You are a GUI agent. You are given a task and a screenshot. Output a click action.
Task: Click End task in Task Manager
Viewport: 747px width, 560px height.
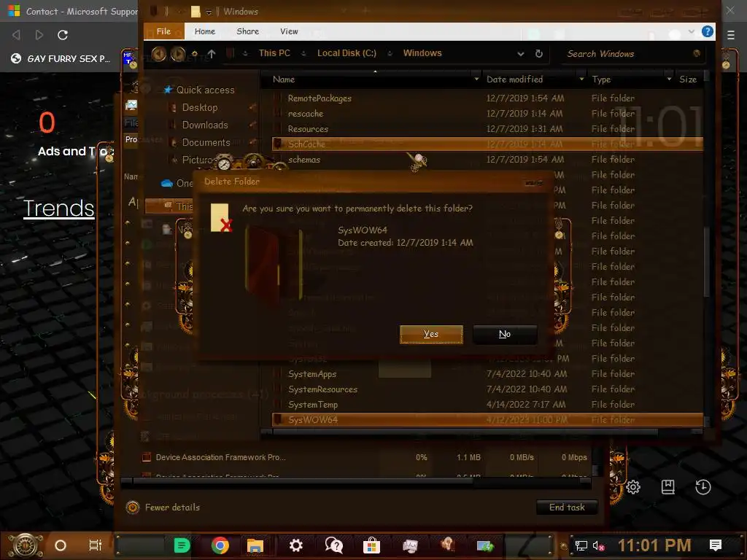[567, 507]
